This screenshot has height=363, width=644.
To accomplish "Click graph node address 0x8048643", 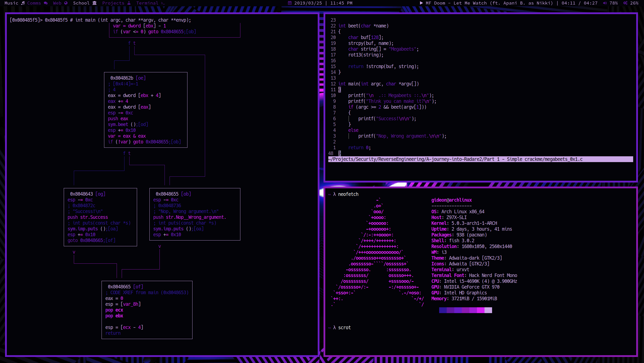I will (x=81, y=194).
